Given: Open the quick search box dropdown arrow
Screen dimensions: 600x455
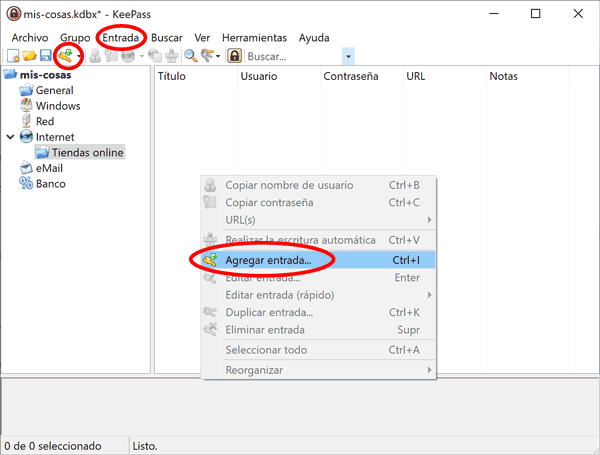Looking at the screenshot, I should [x=348, y=57].
